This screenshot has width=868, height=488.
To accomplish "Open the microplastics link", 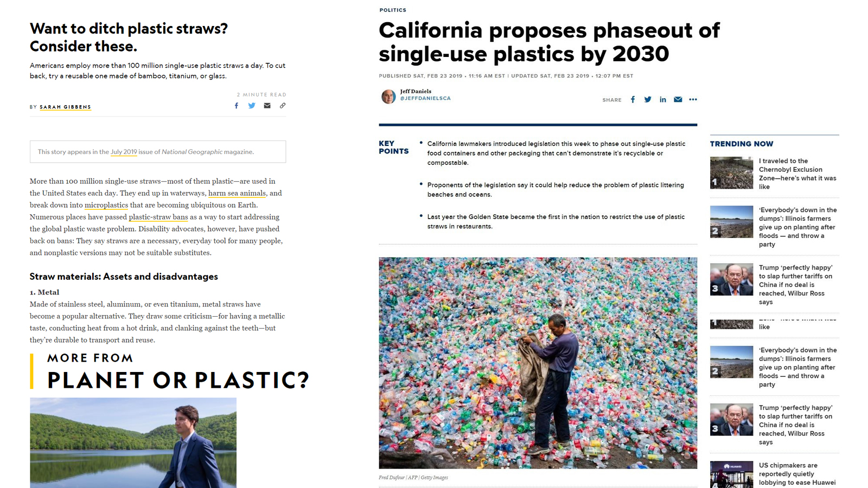I will click(x=106, y=205).
